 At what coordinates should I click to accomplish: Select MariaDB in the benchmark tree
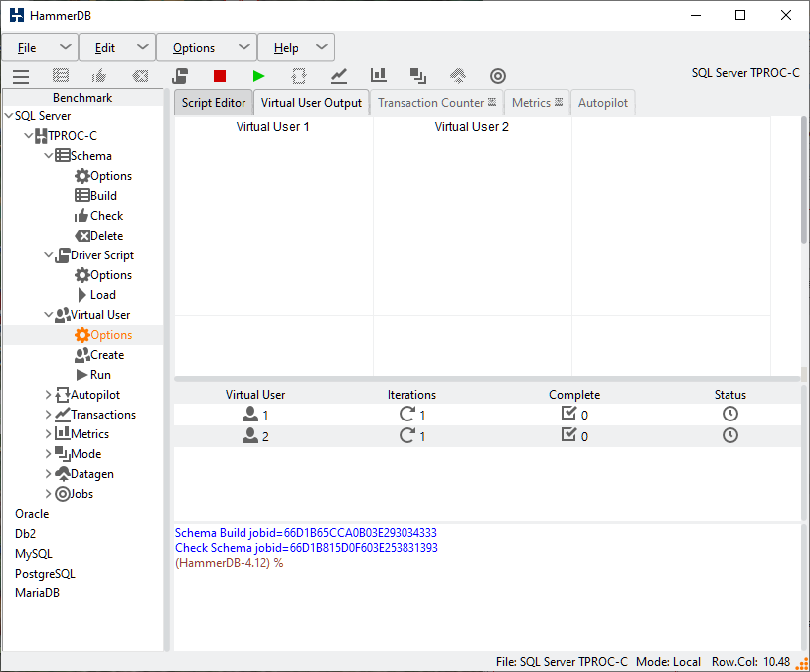[x=37, y=593]
